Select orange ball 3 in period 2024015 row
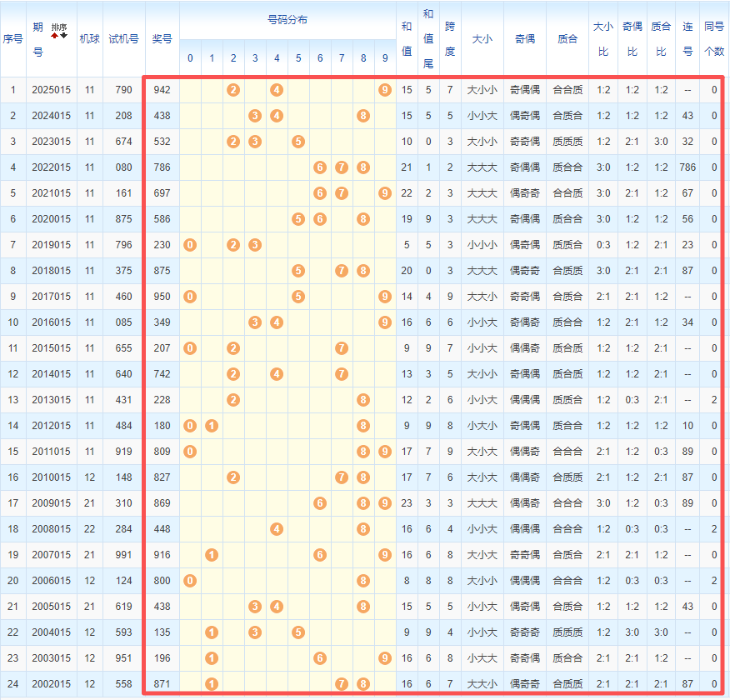The image size is (730, 700). point(255,116)
